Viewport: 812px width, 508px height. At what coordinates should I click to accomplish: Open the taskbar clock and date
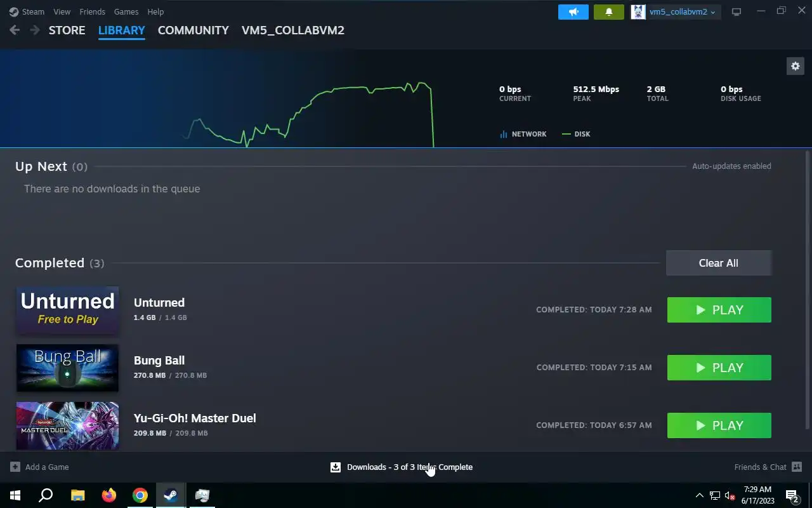(x=757, y=495)
